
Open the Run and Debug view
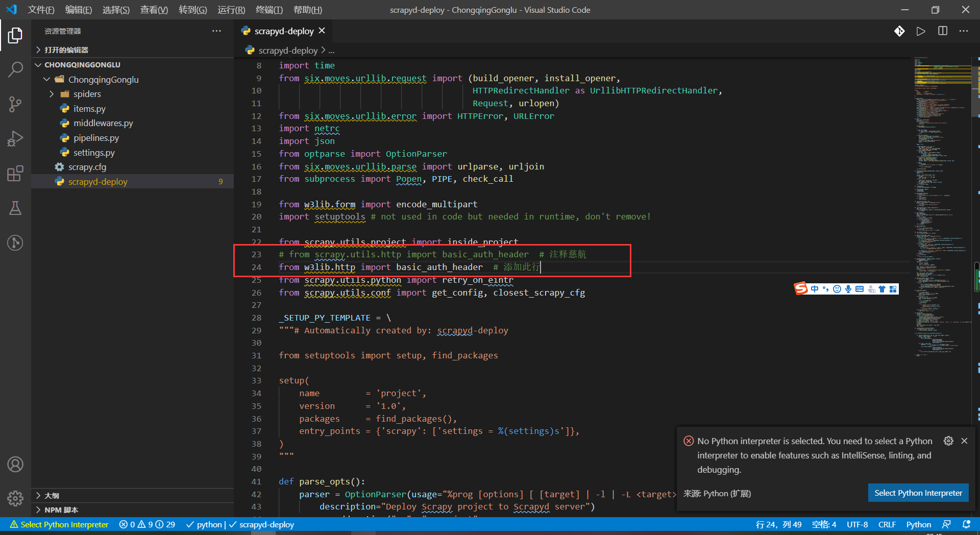15,138
